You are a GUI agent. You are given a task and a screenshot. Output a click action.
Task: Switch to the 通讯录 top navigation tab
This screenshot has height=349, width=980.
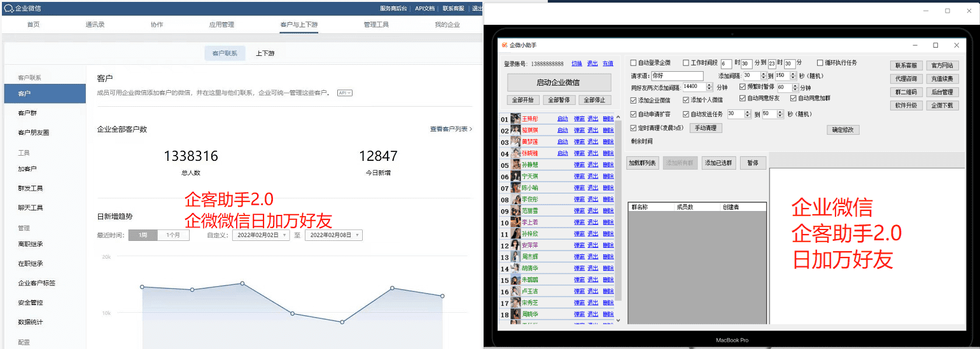click(95, 25)
